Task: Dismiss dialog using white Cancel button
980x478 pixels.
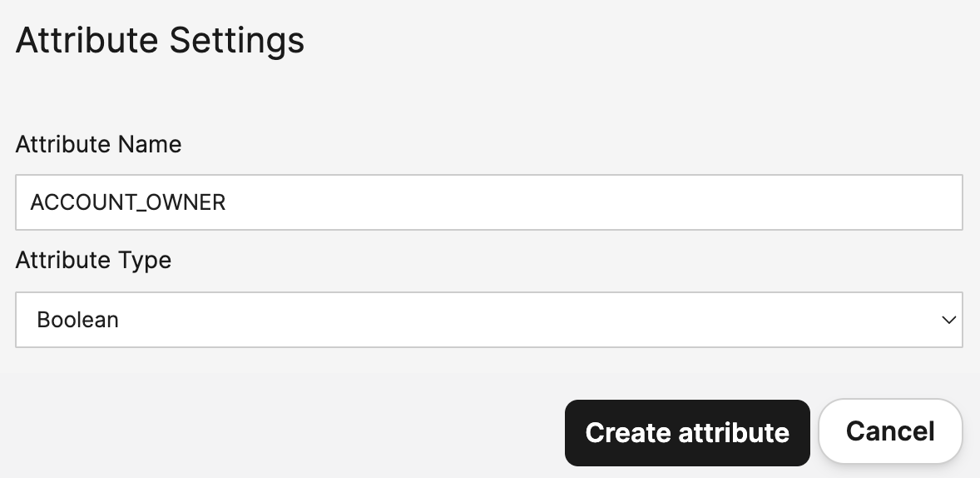Action: [890, 431]
